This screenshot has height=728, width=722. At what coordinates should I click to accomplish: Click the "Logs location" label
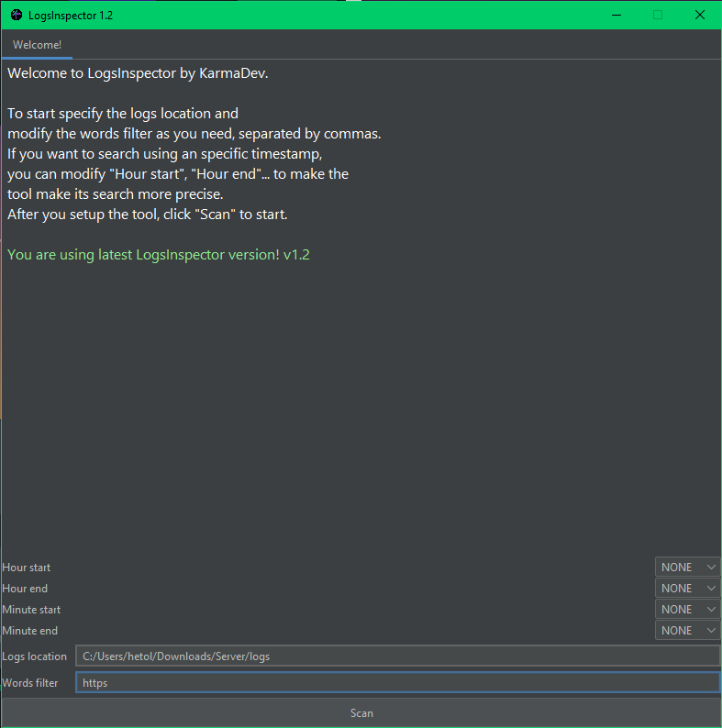pos(35,656)
